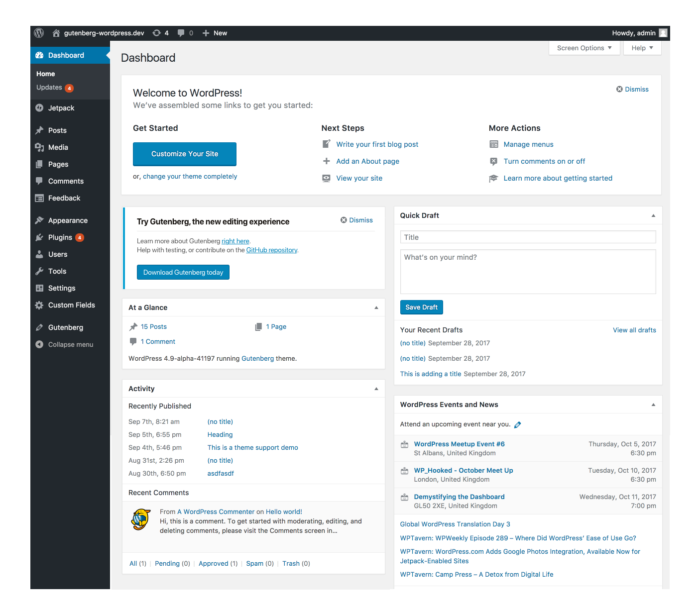Open the draft This is adding a title

(x=431, y=374)
